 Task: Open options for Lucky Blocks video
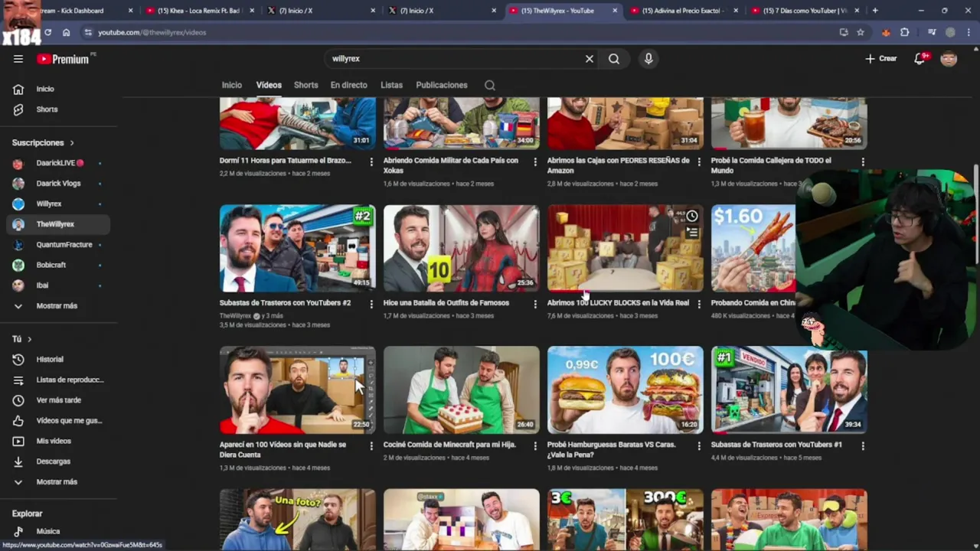tap(699, 304)
